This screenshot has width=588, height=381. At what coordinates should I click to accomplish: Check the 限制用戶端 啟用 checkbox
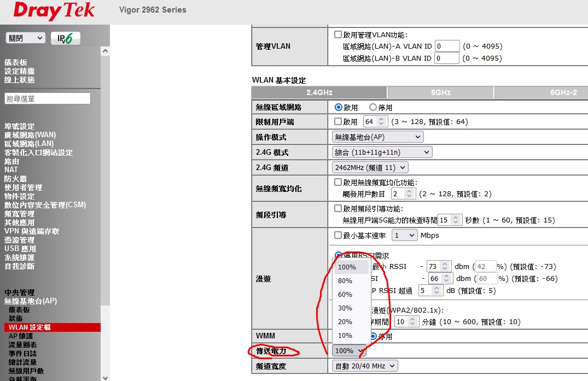tap(338, 121)
